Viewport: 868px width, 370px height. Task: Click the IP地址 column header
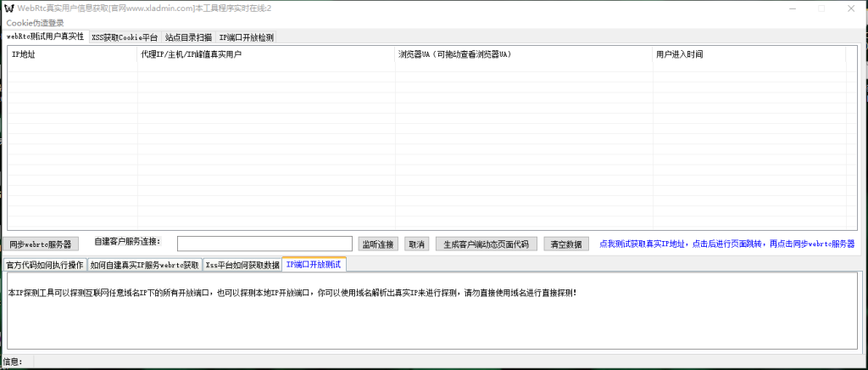coord(73,54)
